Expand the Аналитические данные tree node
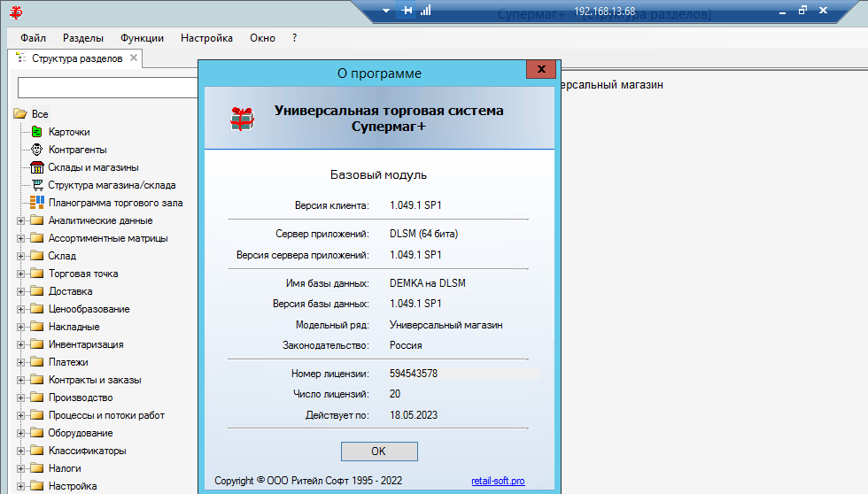 coord(20,220)
